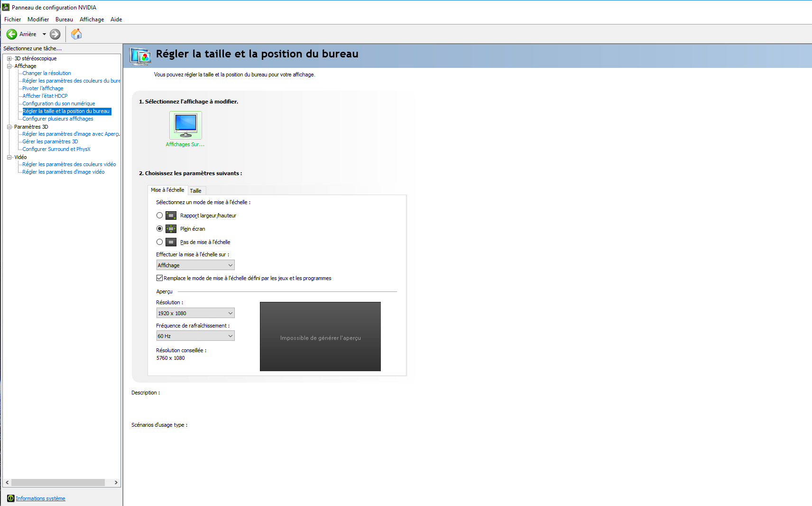The width and height of the screenshot is (812, 506).
Task: Open Changer la résolution link
Action: 46,73
